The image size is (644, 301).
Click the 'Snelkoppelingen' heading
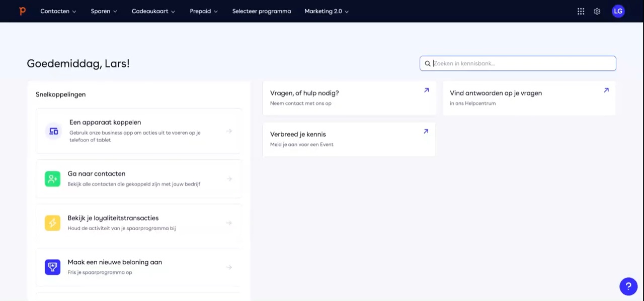pyautogui.click(x=60, y=94)
